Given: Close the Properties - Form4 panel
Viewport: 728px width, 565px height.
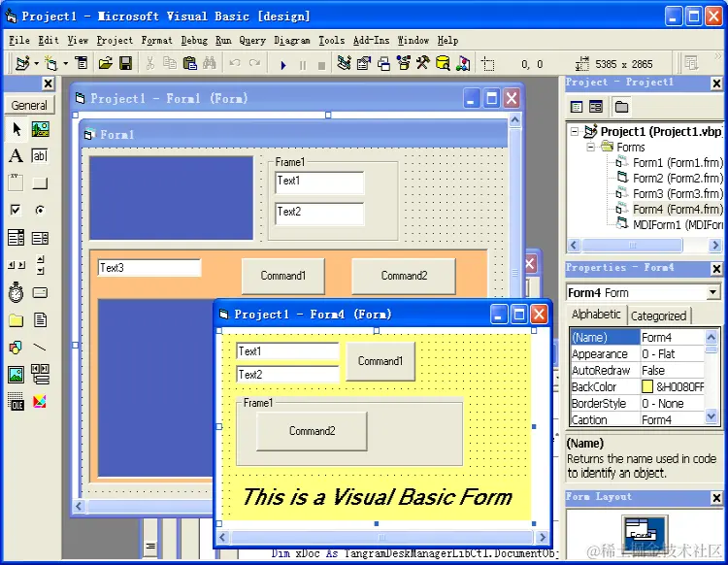Looking at the screenshot, I should (x=716, y=268).
